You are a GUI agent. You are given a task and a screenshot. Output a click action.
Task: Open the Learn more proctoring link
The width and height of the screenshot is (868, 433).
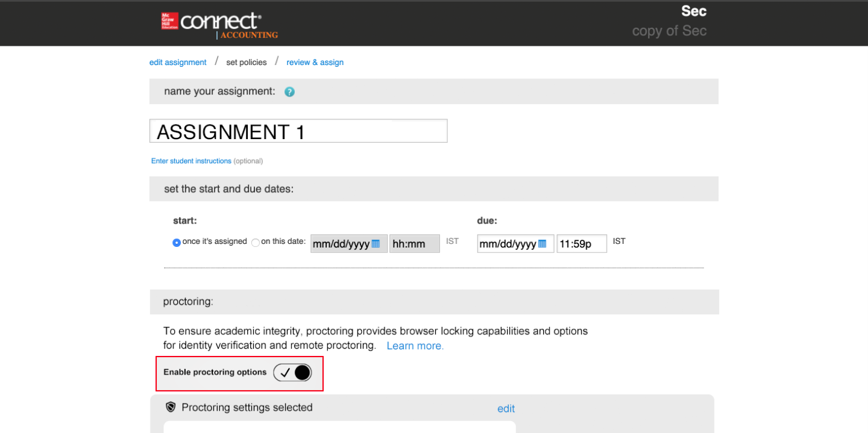pyautogui.click(x=415, y=346)
